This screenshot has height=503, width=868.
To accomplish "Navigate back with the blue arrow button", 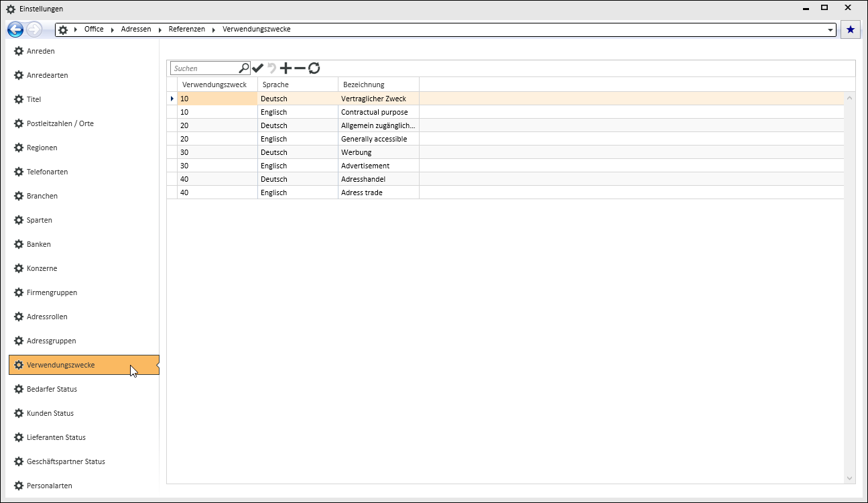I will pos(15,30).
